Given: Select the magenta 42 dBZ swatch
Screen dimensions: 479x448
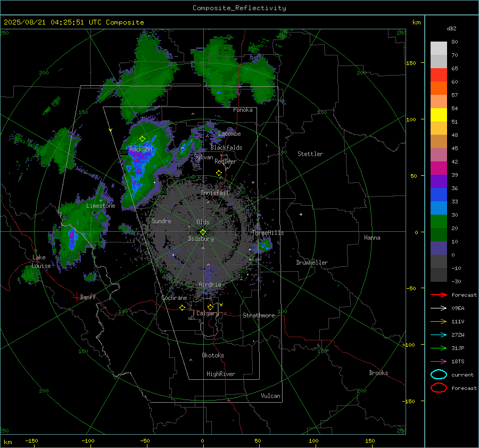Looking at the screenshot, I should click(439, 168).
